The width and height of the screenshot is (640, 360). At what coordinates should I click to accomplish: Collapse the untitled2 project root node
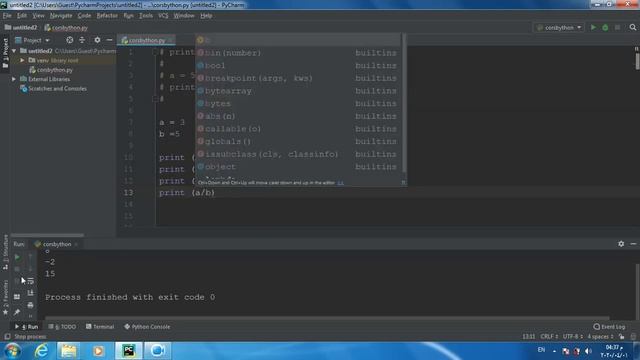14,51
